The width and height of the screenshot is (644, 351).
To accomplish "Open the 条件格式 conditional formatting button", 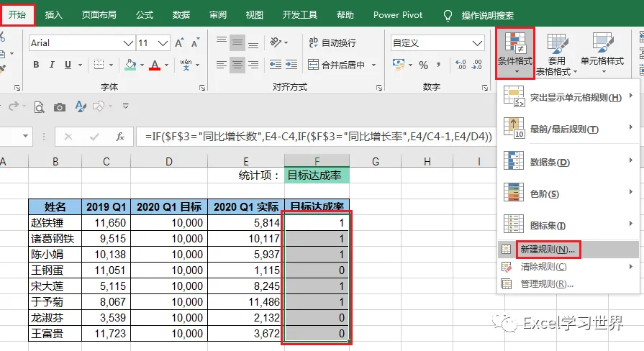I will click(515, 53).
